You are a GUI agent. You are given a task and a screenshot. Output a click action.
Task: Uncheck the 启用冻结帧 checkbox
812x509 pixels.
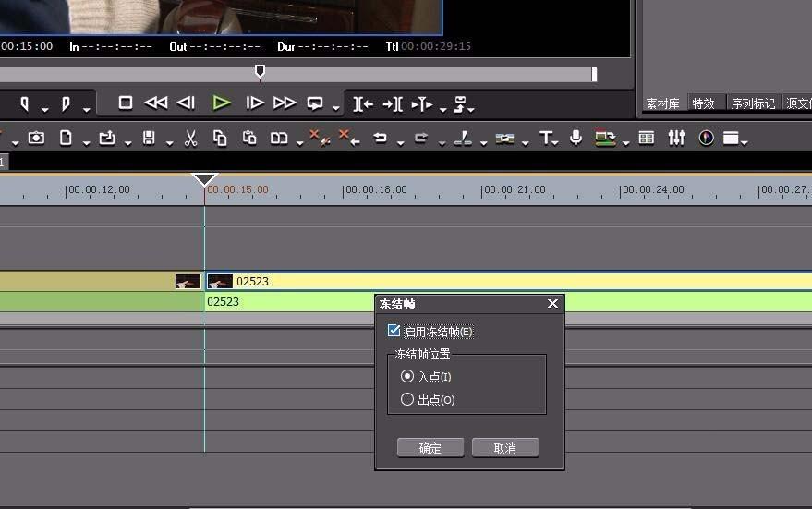394,331
